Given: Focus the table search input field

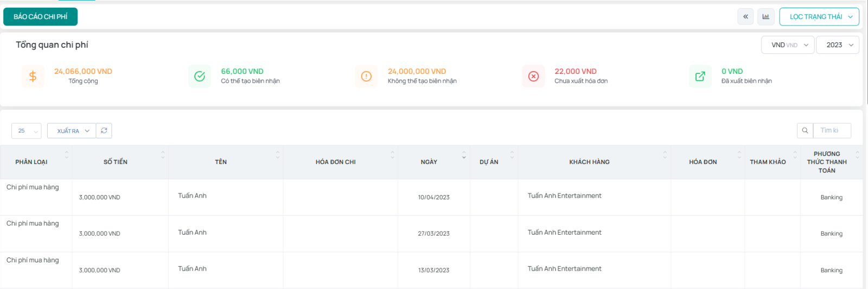Looking at the screenshot, I should pos(832,131).
